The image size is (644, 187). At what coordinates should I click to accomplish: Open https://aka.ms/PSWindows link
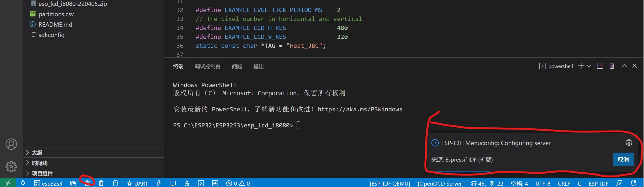point(360,109)
